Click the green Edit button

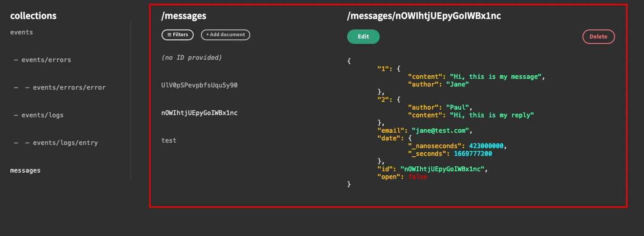pos(363,37)
